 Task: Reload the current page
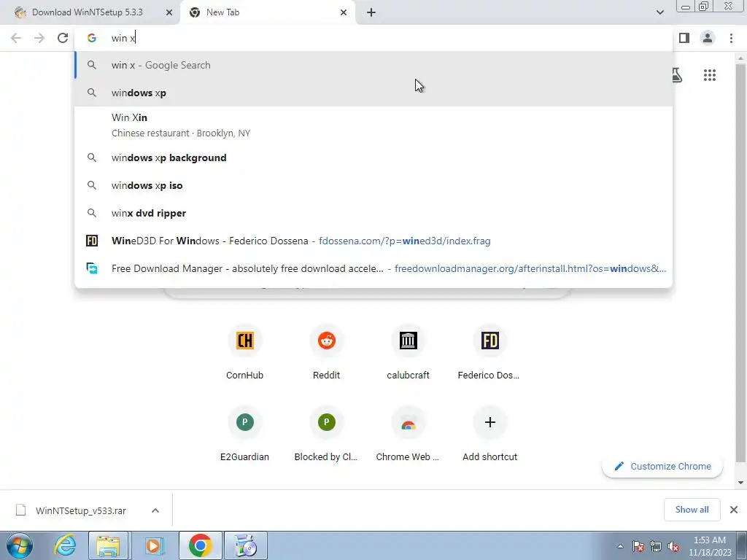[63, 38]
